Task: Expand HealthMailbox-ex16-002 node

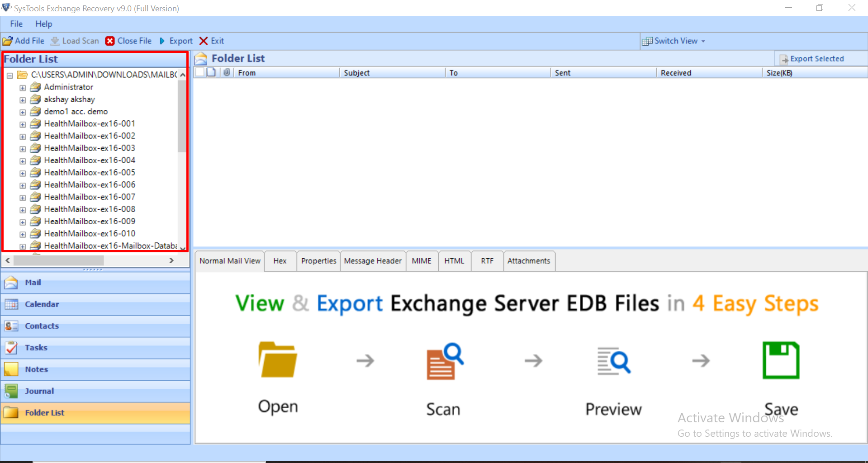Action: (x=23, y=137)
